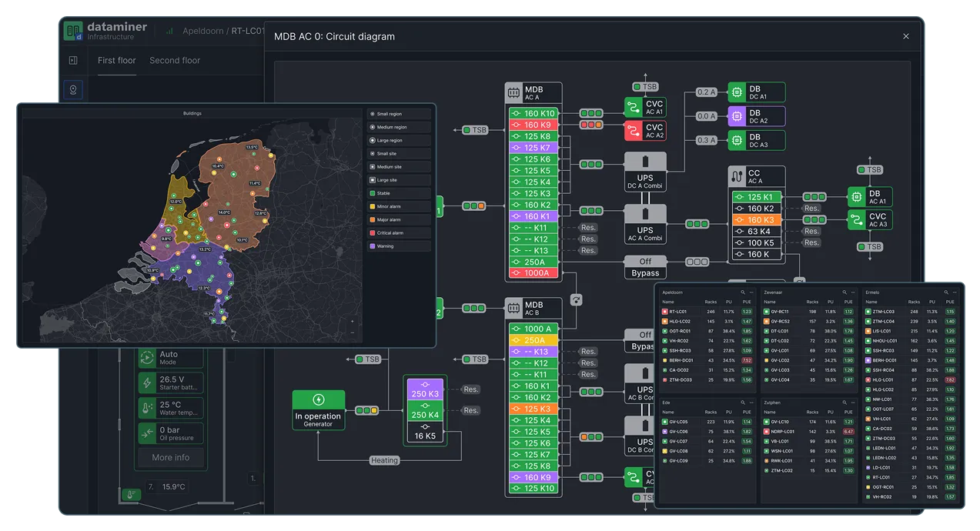Open the red CVC AC A2 icon
The image size is (980, 531).
click(633, 131)
